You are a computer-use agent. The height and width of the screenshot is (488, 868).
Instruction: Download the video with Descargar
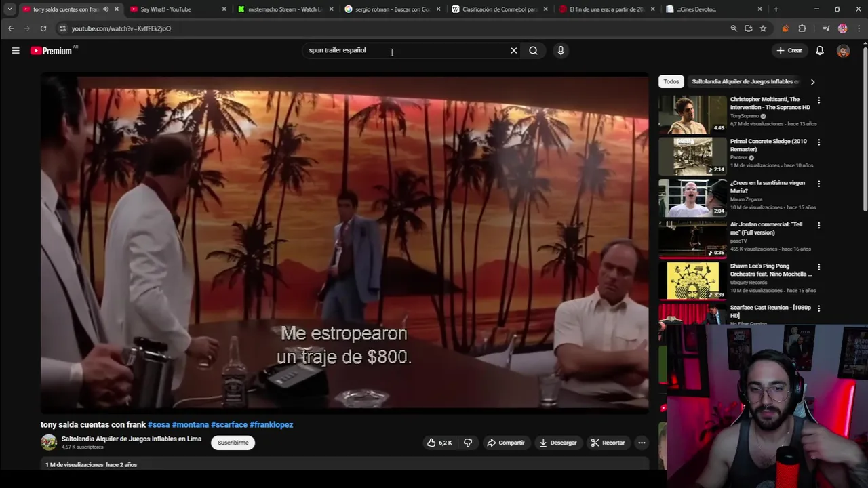(558, 443)
